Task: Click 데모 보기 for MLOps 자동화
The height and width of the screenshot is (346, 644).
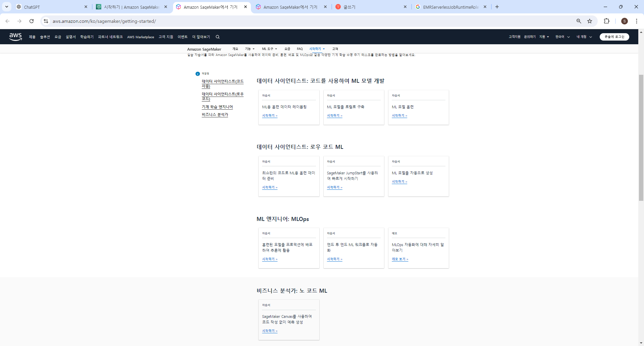Action: 400,259
